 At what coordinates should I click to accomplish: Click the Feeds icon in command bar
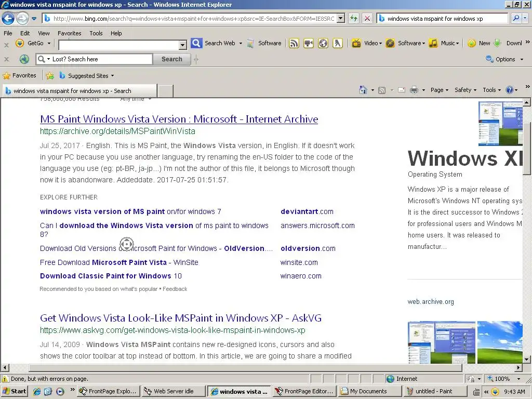[x=382, y=90]
